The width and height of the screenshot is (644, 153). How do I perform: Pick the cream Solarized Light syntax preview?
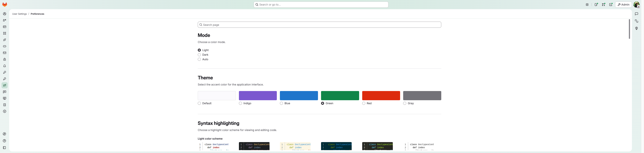pyautogui.click(x=295, y=146)
